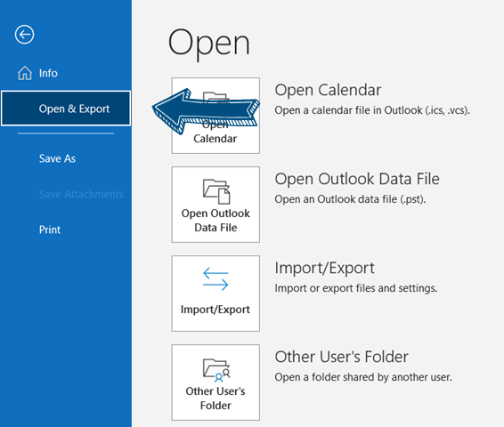Image resolution: width=504 pixels, height=427 pixels.
Task: Choose Save As in the sidebar
Action: click(57, 158)
